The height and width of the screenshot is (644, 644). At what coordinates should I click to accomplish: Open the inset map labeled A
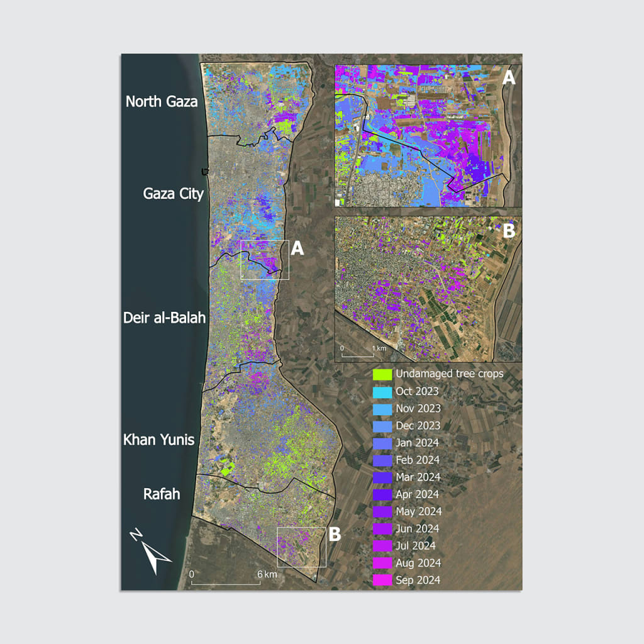coord(428,135)
